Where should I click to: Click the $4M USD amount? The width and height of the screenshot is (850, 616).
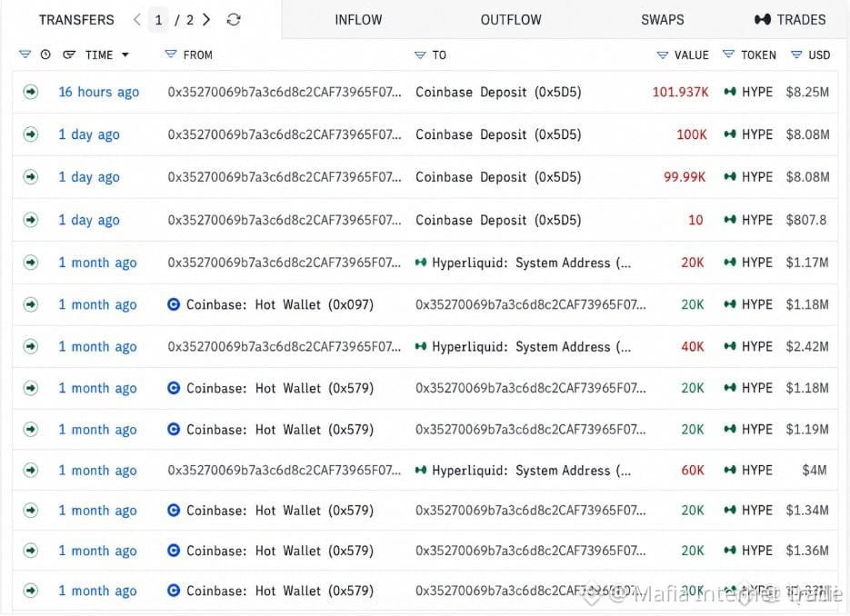pos(815,471)
